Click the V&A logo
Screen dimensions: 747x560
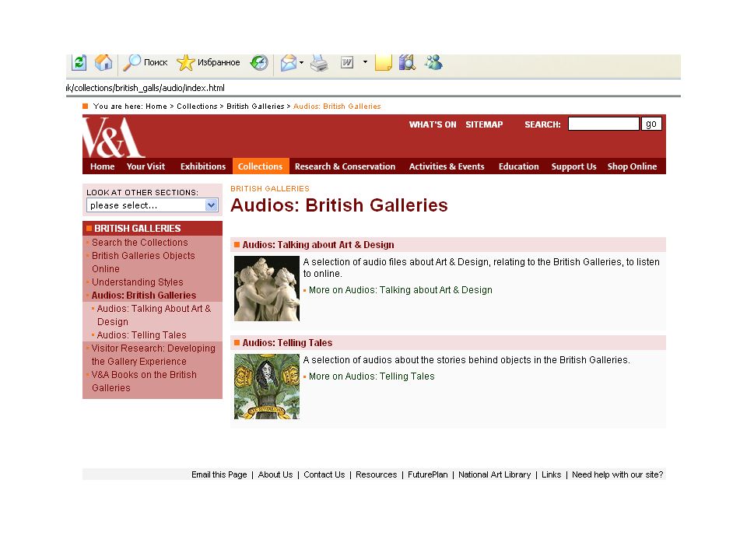tap(114, 137)
